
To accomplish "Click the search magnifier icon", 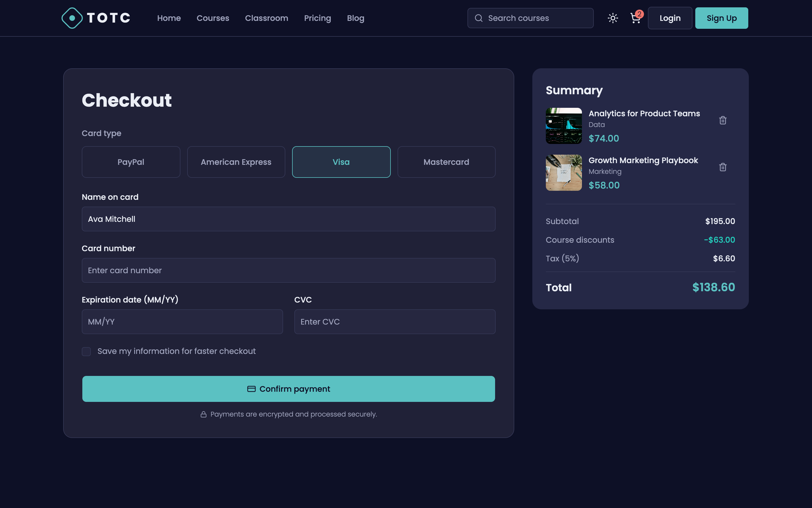I will (x=478, y=18).
